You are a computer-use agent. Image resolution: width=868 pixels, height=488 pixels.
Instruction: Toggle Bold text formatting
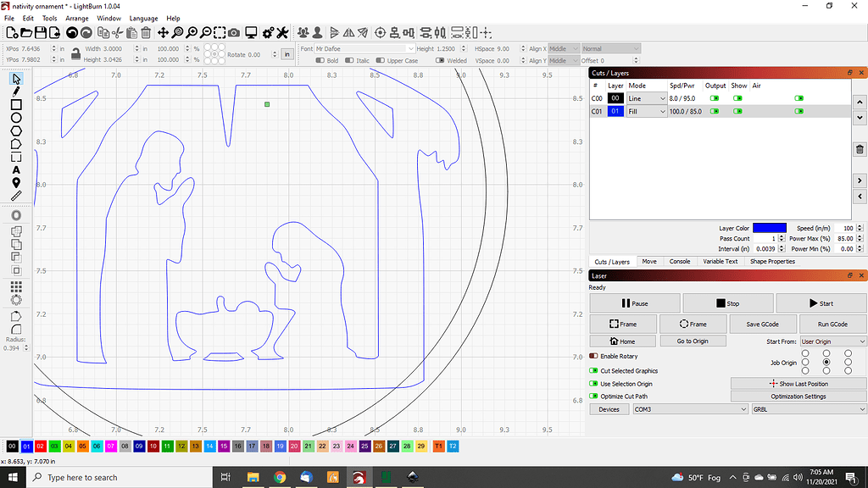320,60
